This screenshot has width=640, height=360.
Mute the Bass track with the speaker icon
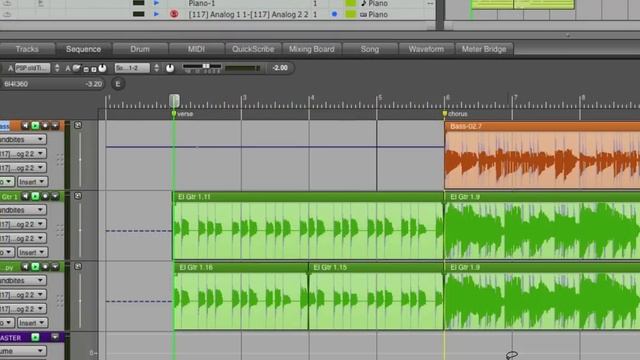[25, 126]
